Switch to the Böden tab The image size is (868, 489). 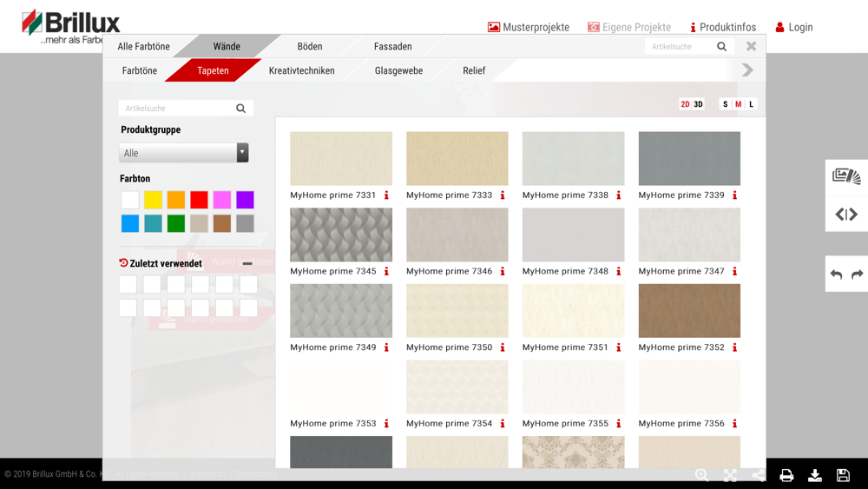310,47
